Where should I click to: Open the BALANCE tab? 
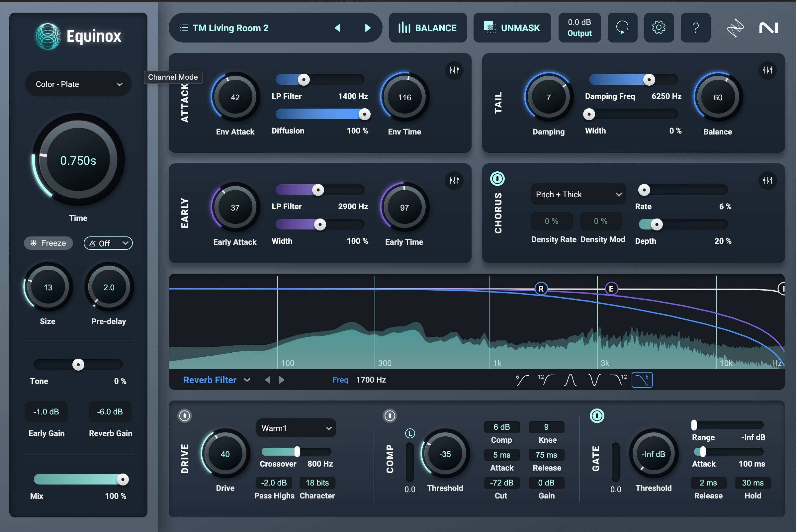click(428, 28)
